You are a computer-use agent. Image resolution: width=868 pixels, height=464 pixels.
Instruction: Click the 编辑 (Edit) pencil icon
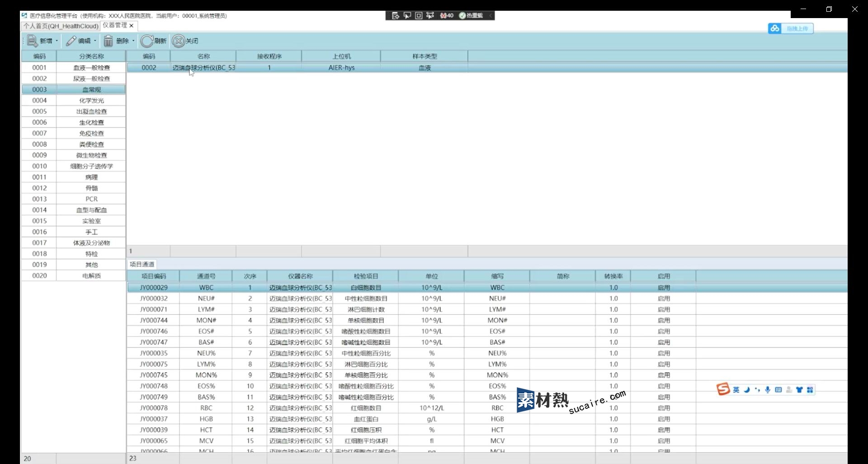71,41
